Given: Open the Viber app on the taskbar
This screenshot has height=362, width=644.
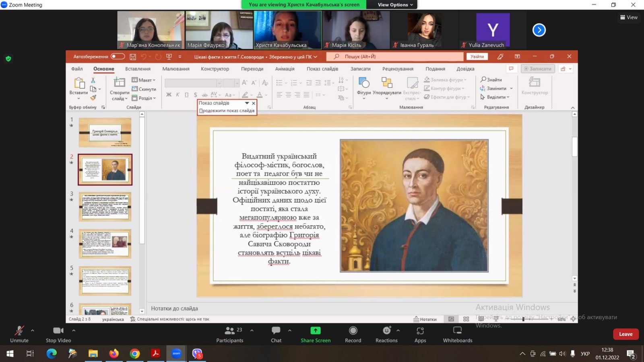Looking at the screenshot, I should click(x=197, y=354).
